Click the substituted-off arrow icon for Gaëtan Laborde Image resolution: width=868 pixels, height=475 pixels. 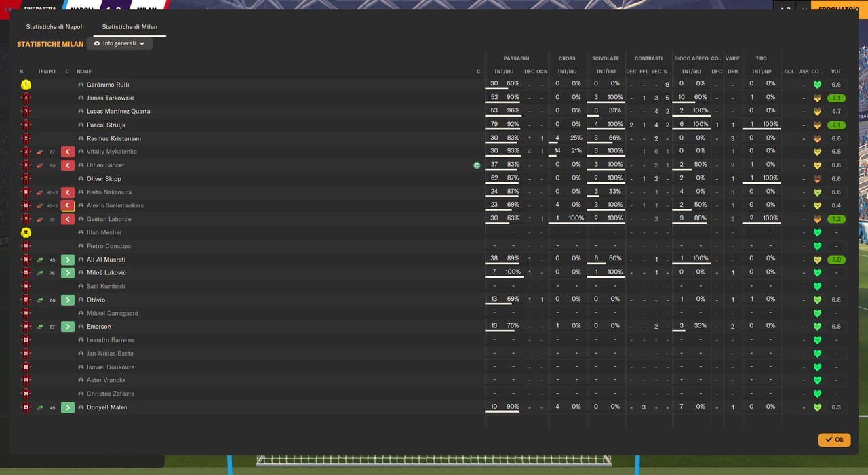(40, 219)
